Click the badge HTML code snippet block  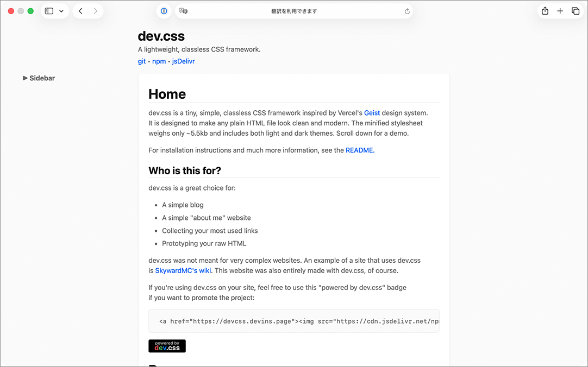(x=294, y=321)
